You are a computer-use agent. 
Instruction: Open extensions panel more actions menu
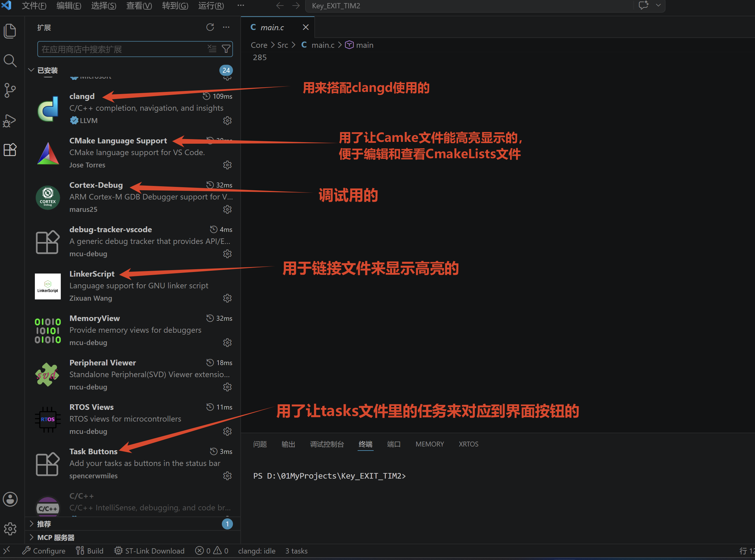click(x=226, y=27)
